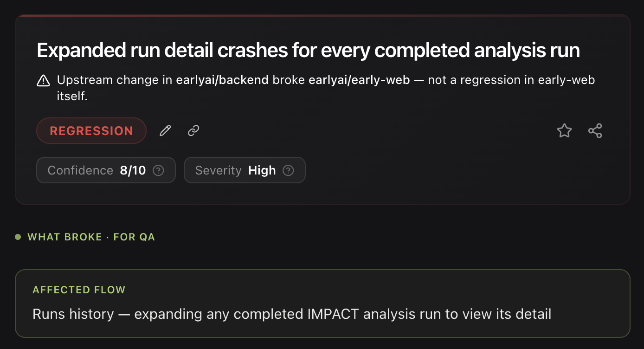Click the AFFECTED FLOW label
644x349 pixels.
(x=79, y=290)
